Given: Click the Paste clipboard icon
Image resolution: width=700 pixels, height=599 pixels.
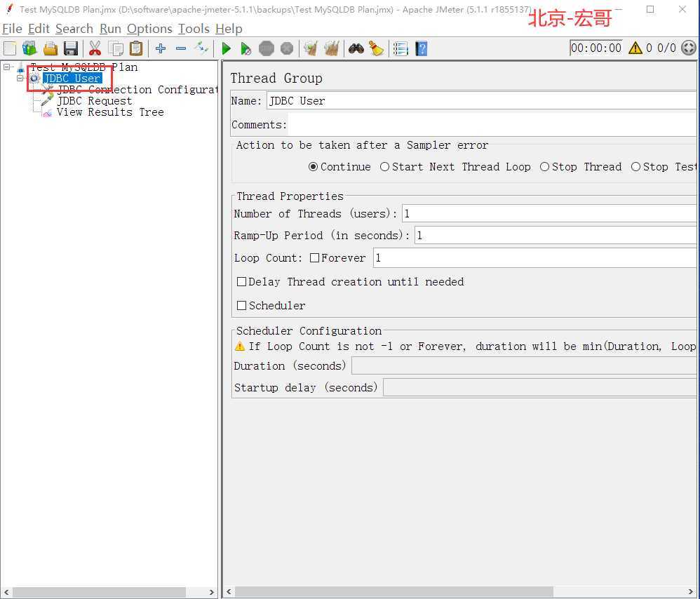Looking at the screenshot, I should pyautogui.click(x=136, y=48).
